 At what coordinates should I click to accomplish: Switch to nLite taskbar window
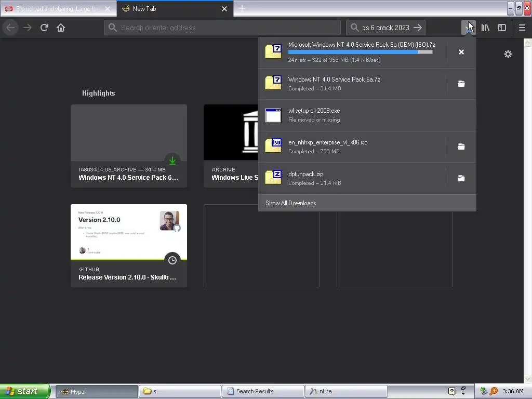click(346, 391)
